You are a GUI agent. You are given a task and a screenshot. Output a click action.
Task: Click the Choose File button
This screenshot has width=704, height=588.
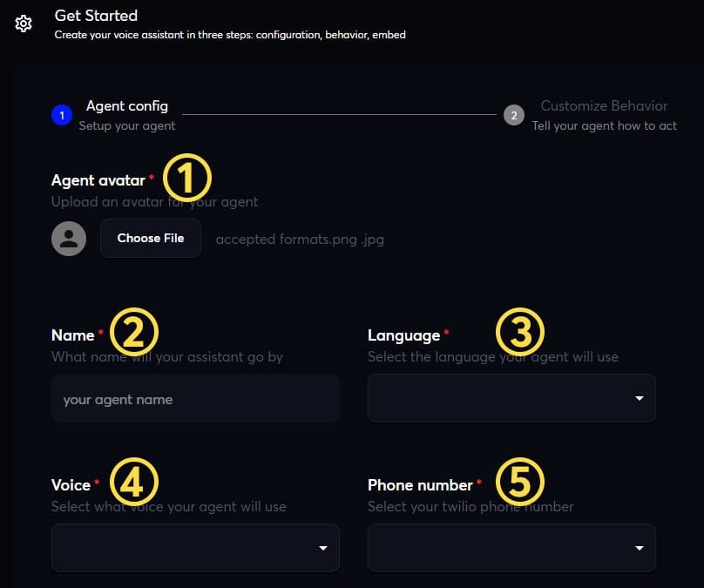(x=151, y=237)
